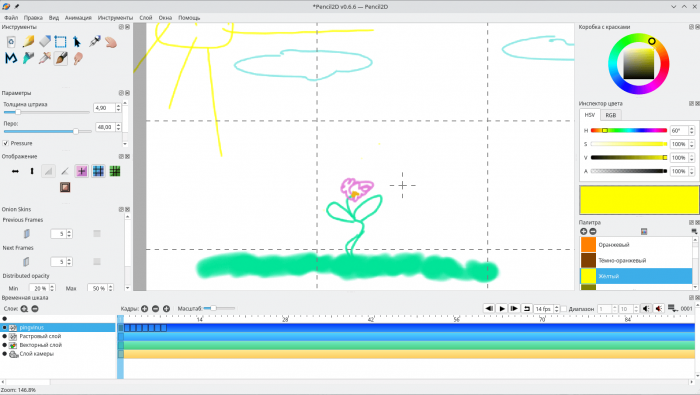
Task: Select the Eyedropper tool
Action: (44, 58)
